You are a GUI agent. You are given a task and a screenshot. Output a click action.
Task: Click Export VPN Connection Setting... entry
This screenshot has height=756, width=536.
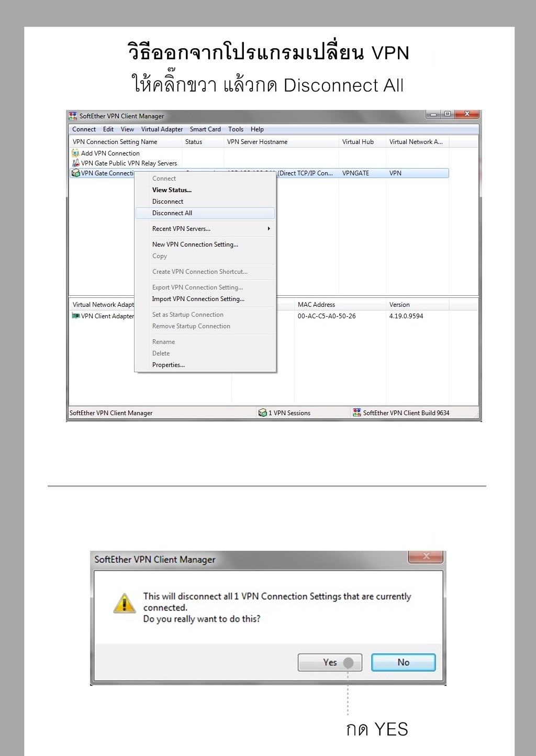[x=205, y=287]
